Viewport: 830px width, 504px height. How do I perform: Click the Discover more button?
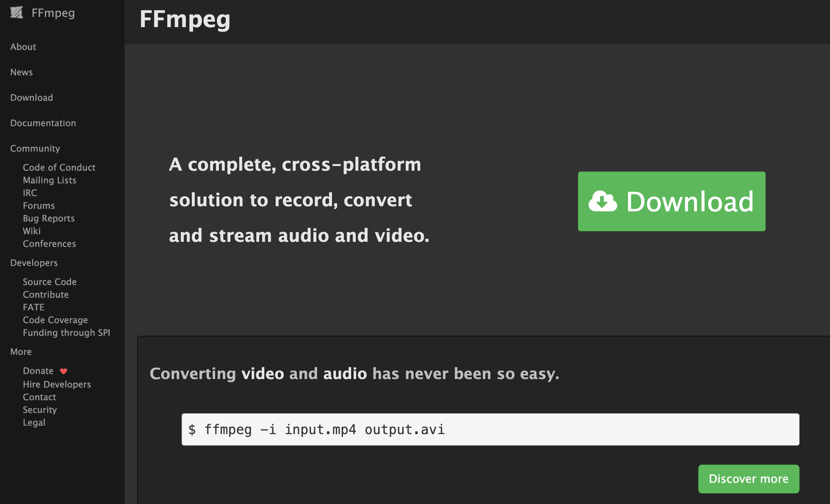coord(748,479)
